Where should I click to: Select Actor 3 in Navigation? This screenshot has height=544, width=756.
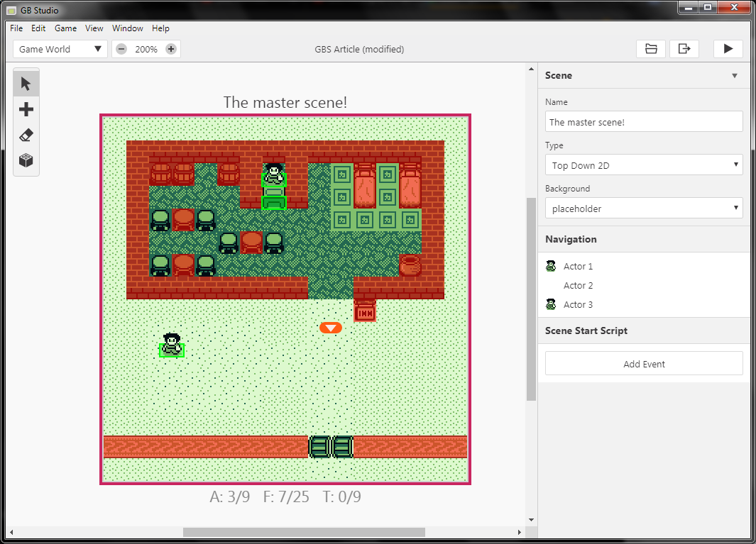(x=644, y=304)
